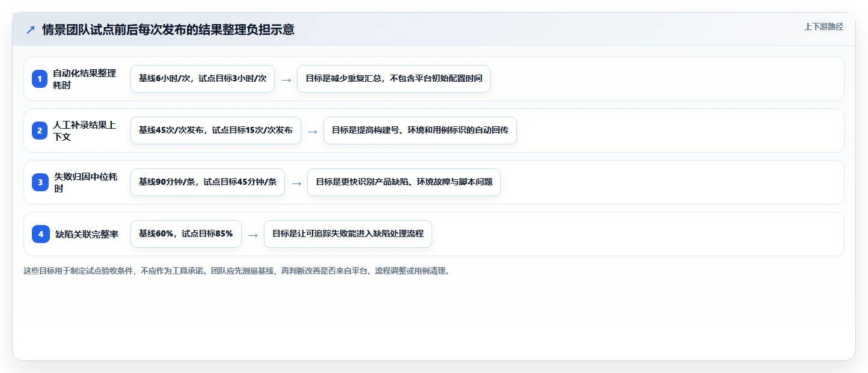The width and height of the screenshot is (868, 373).
Task: Select the 缺陷关联完整率 row label
Action: tap(87, 234)
